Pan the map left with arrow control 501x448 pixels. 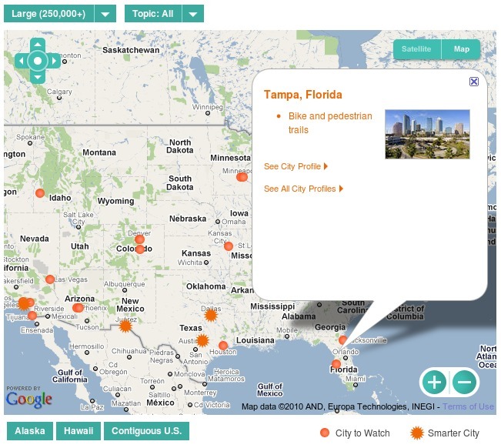[x=21, y=61]
